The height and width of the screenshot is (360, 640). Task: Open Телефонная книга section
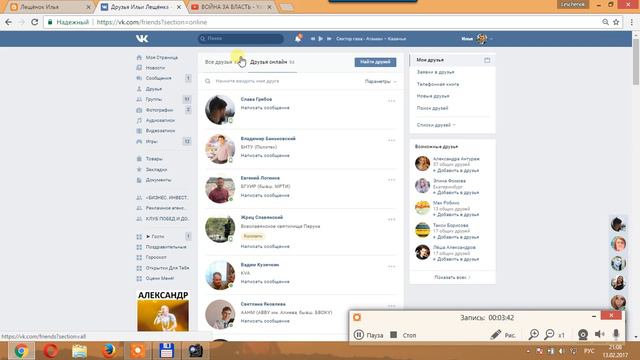[x=438, y=84]
